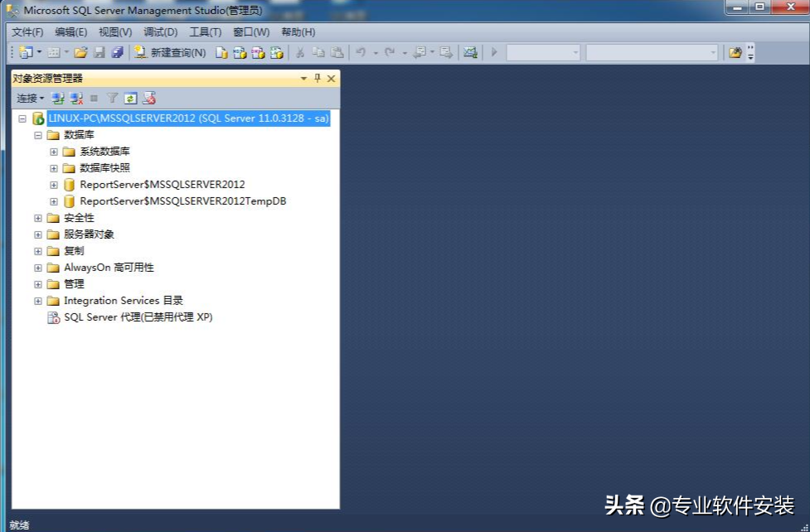Click the Redo arrow icon

pos(390,52)
